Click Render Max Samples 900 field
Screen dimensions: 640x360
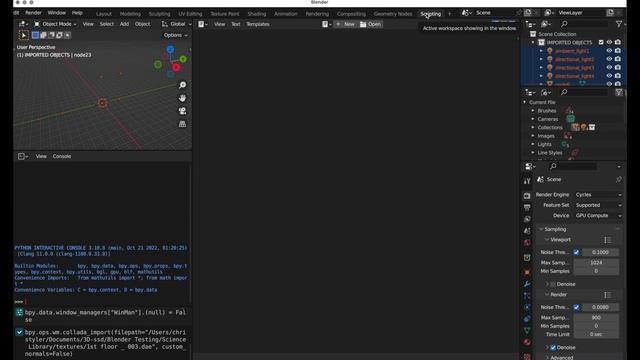tap(596, 318)
